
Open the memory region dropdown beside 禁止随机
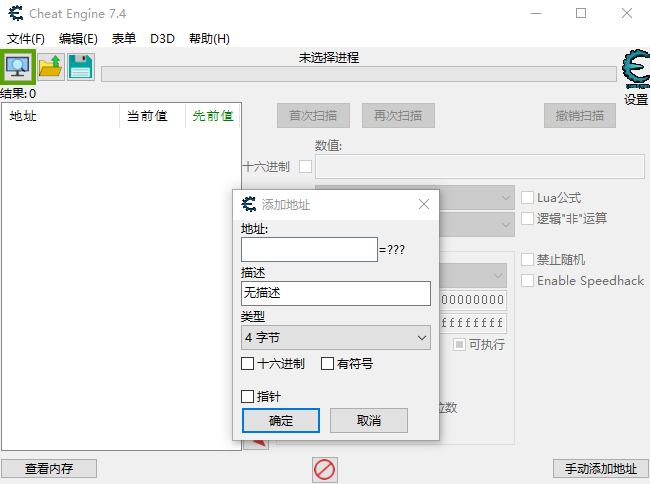point(473,276)
